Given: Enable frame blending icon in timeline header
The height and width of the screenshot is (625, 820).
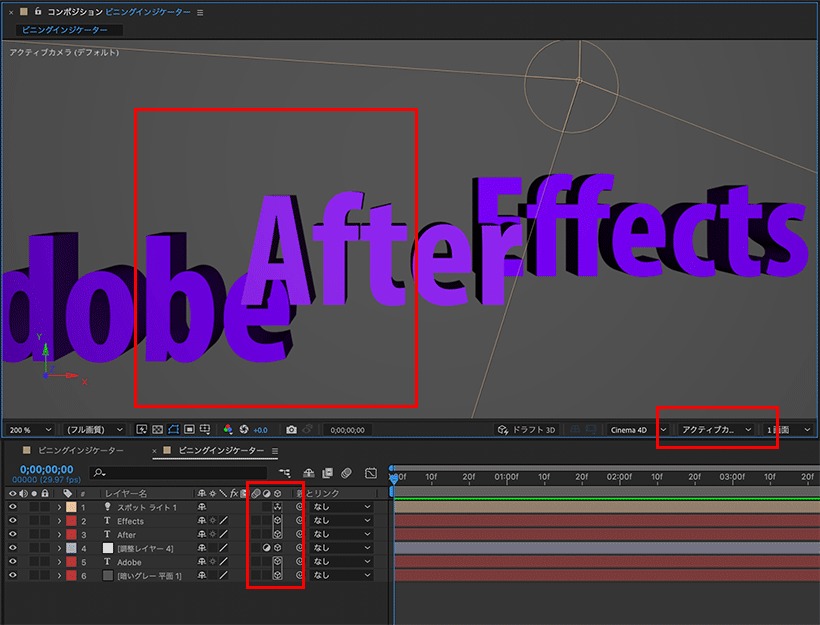Looking at the screenshot, I should [327, 473].
